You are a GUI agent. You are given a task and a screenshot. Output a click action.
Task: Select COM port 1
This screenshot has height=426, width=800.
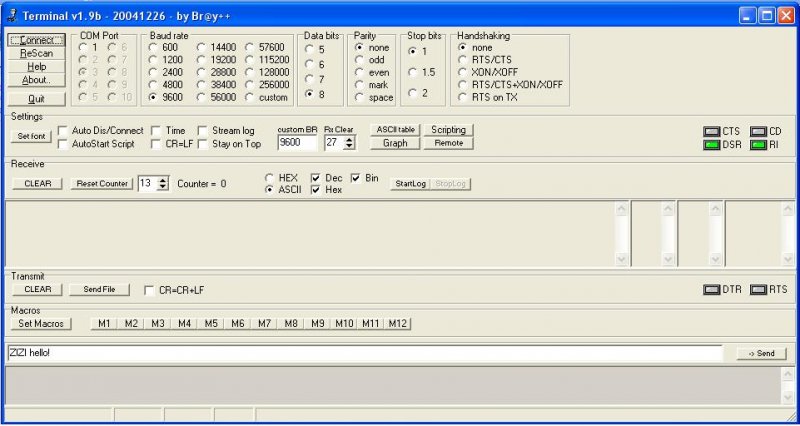point(83,47)
